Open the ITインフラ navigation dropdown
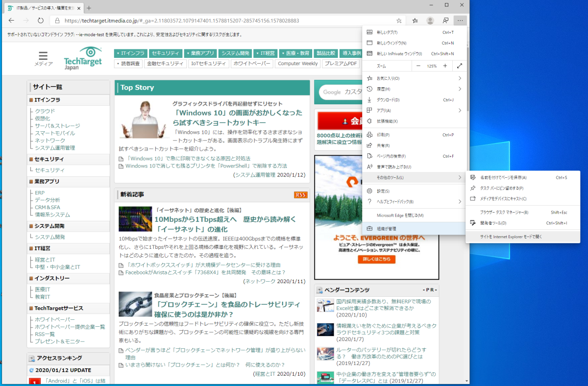Screen dimensions: 588x386 [x=130, y=53]
